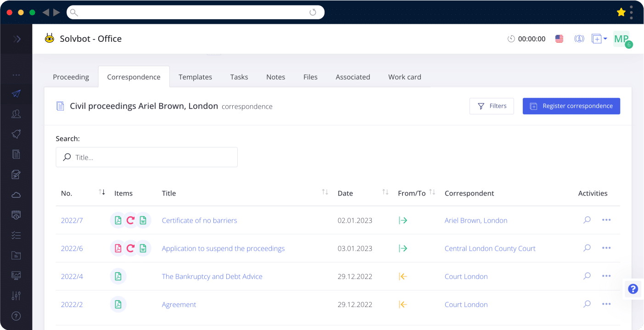This screenshot has width=644, height=330.
Task: Open three-dot menu for Agreement row
Action: click(x=606, y=304)
